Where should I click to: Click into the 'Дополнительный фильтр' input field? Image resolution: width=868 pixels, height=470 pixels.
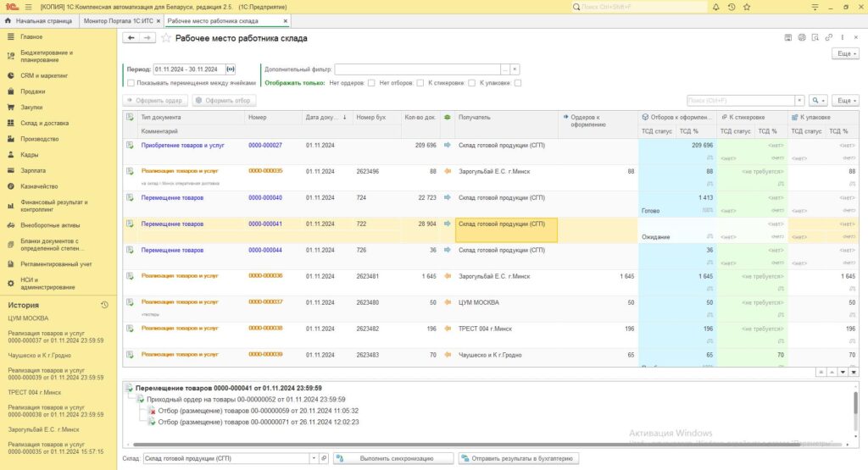tap(416, 69)
